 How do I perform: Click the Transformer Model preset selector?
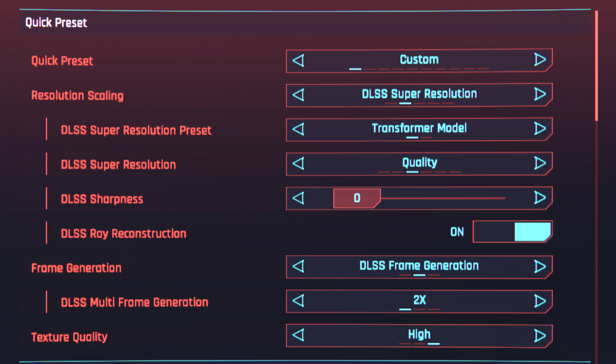419,129
